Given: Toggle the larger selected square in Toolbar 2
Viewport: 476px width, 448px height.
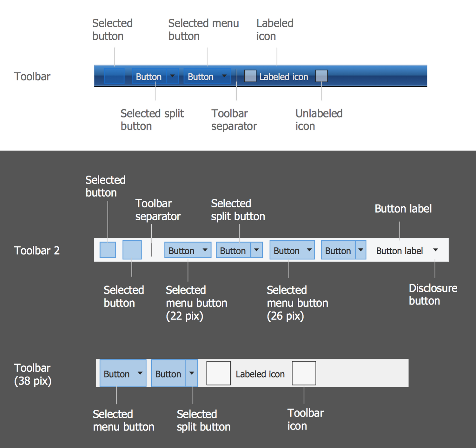Looking at the screenshot, I should (x=132, y=250).
